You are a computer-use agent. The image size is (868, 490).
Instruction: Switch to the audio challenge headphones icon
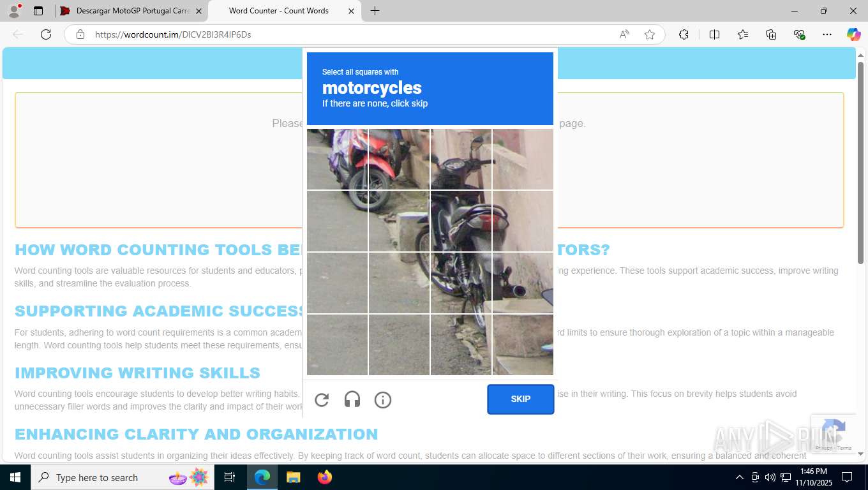coord(352,400)
